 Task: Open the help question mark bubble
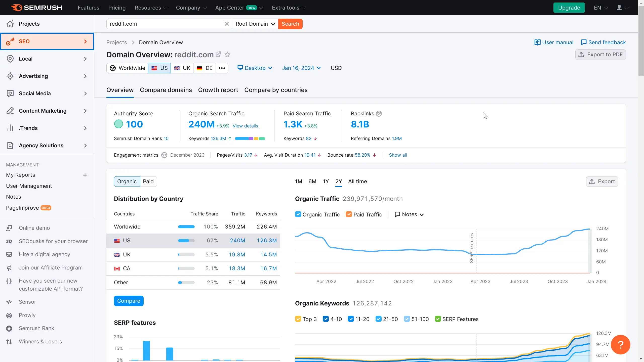621,344
